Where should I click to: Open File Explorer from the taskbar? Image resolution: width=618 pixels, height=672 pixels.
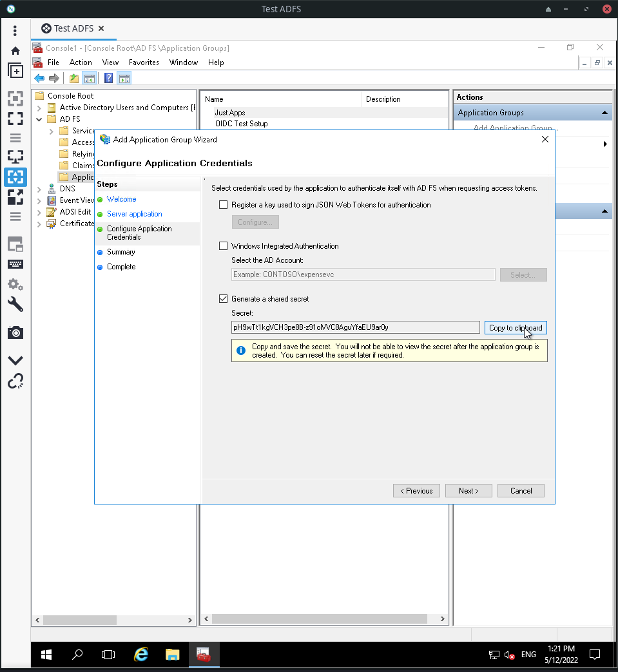[x=172, y=655]
